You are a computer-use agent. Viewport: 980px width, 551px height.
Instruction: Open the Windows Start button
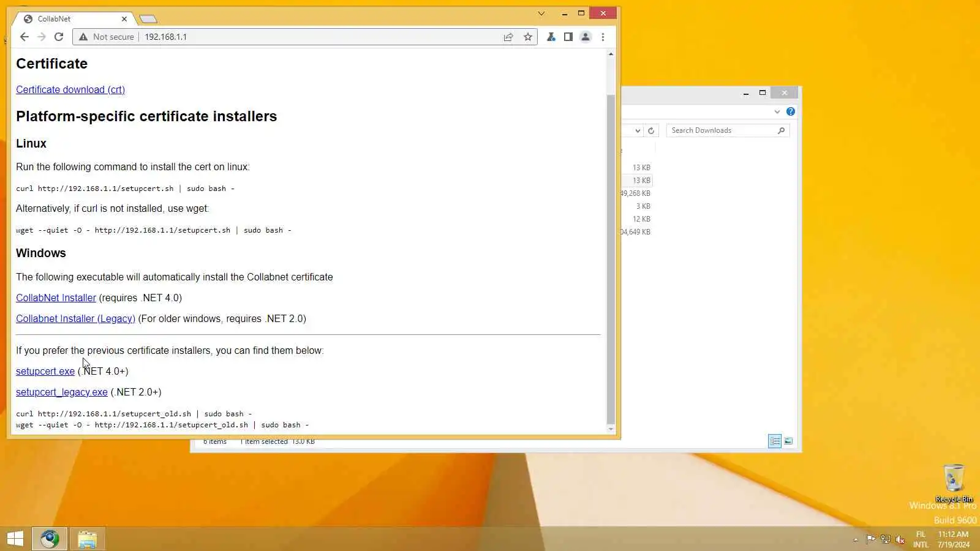pyautogui.click(x=15, y=539)
